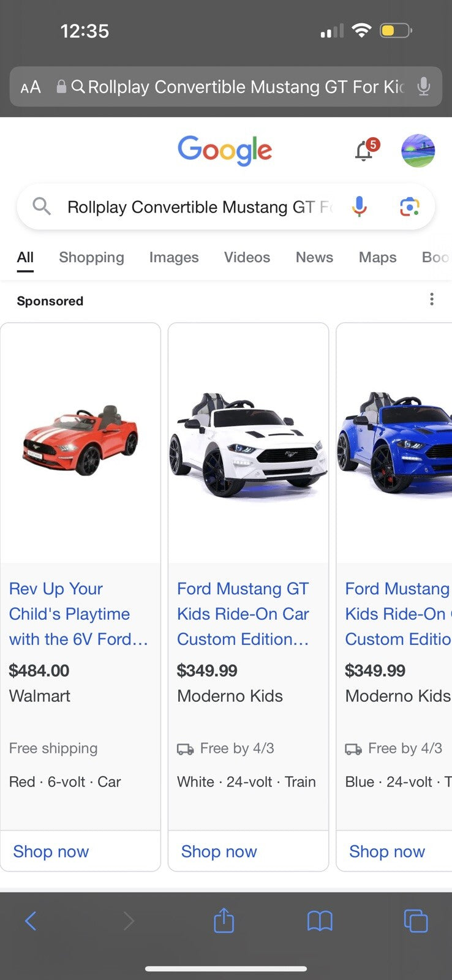This screenshot has height=980, width=452.
Task: Switch to the Images tab
Action: [x=173, y=257]
